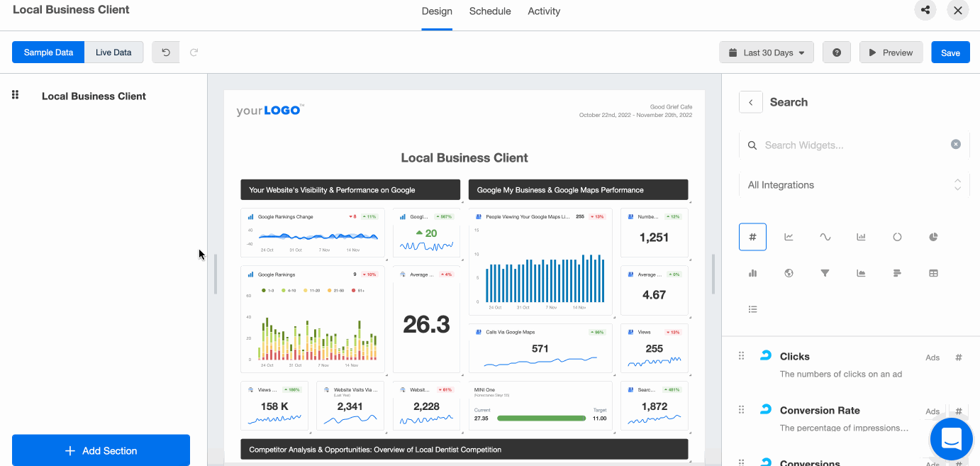
Task: Toggle the number stat widget filter
Action: [x=752, y=237]
